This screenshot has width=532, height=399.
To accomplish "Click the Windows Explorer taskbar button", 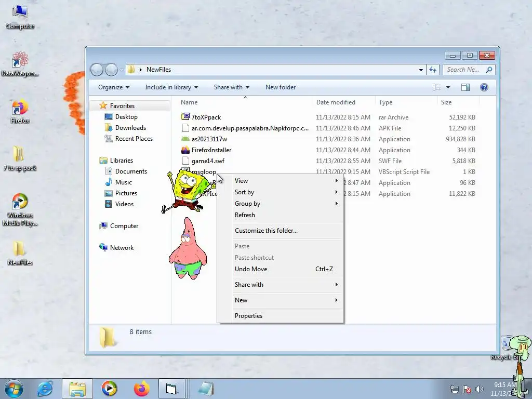I will click(77, 389).
